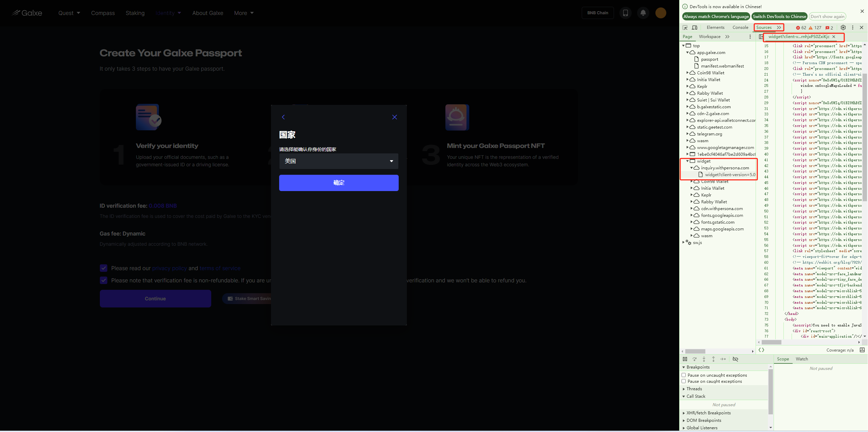This screenshot has width=868, height=432.
Task: Click the pause script execution button
Action: (685, 359)
